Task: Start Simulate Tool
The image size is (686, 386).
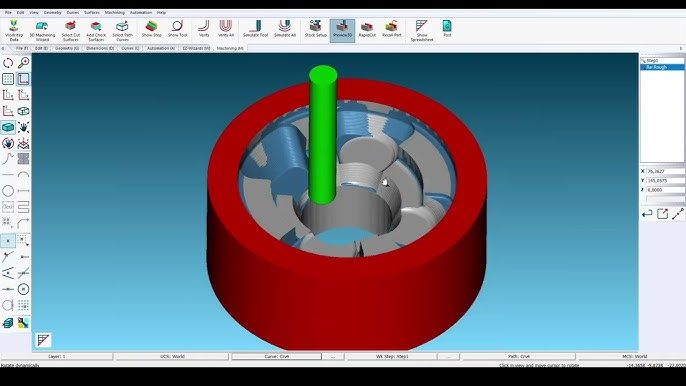Action: click(x=256, y=28)
